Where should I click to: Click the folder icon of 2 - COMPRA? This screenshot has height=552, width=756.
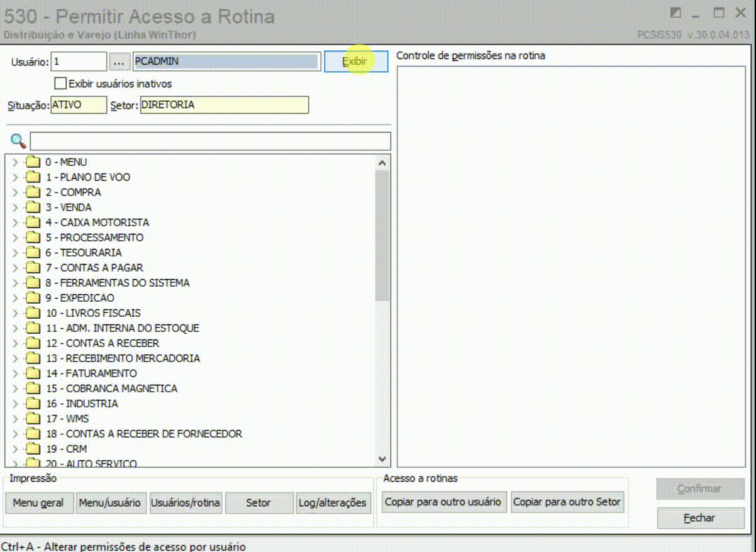(33, 192)
